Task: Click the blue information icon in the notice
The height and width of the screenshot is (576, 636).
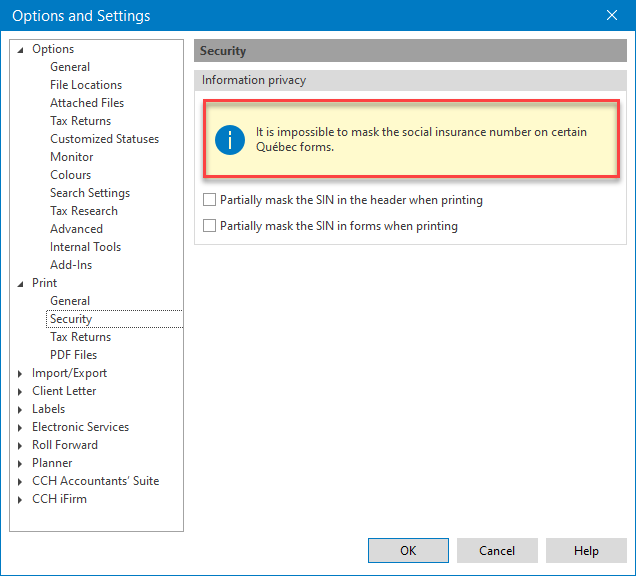Action: point(229,140)
